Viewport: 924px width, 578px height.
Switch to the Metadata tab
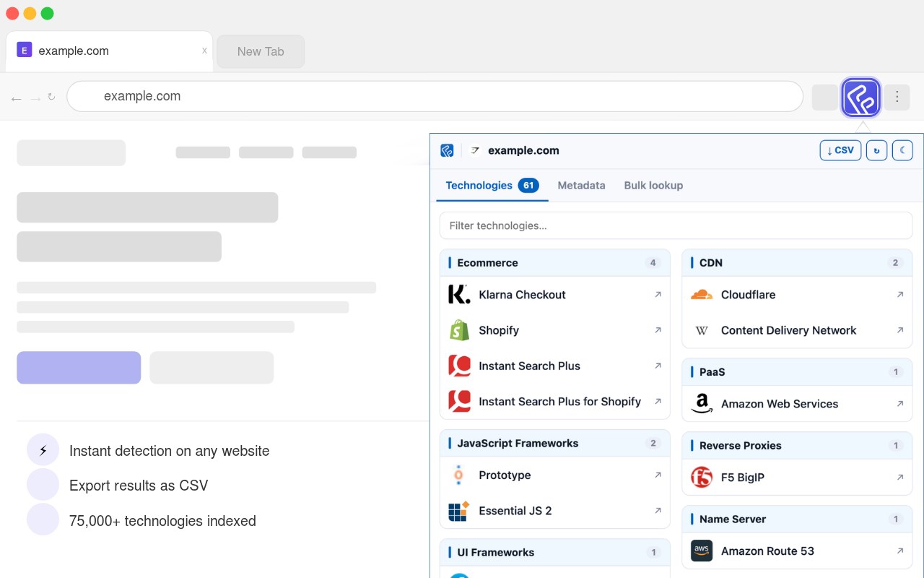coord(581,186)
